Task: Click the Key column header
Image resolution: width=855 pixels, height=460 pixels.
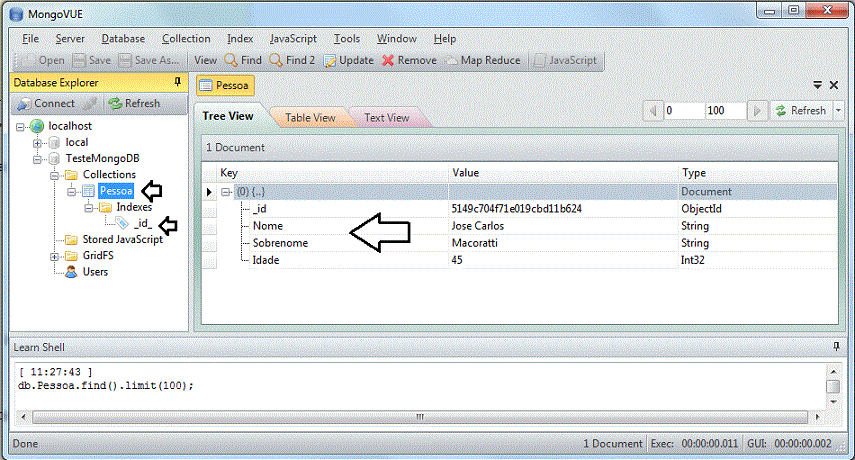Action: pos(332,173)
